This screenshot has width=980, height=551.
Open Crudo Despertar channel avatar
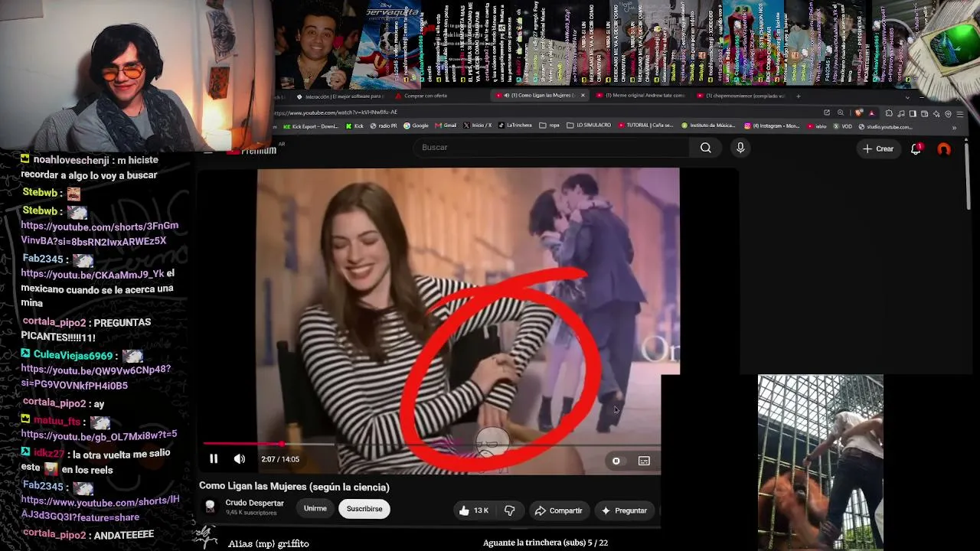[x=210, y=507]
